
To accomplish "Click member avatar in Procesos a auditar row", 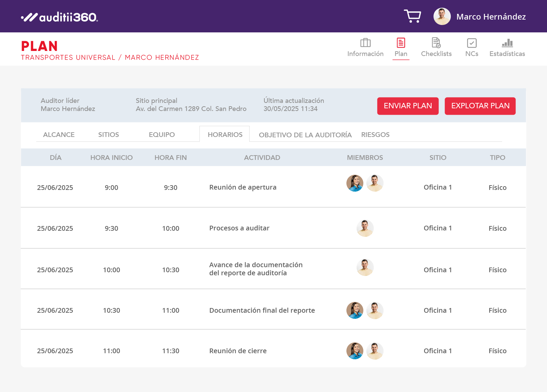I will click(x=365, y=228).
